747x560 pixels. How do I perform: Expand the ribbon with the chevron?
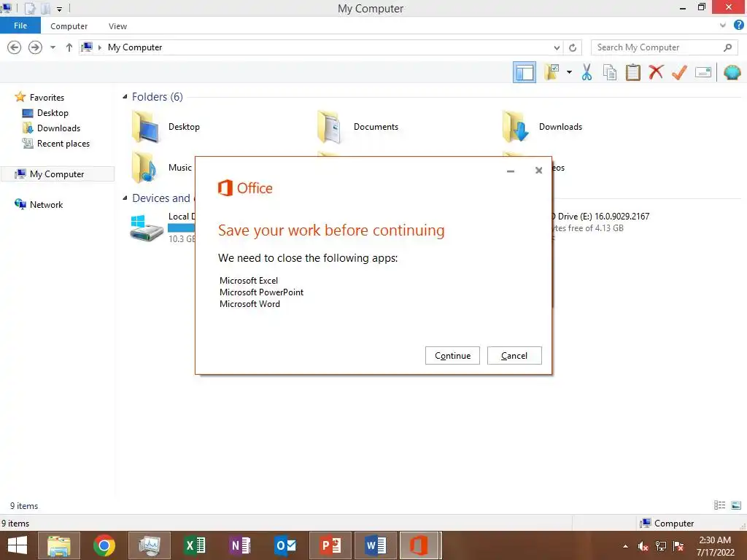pyautogui.click(x=723, y=26)
